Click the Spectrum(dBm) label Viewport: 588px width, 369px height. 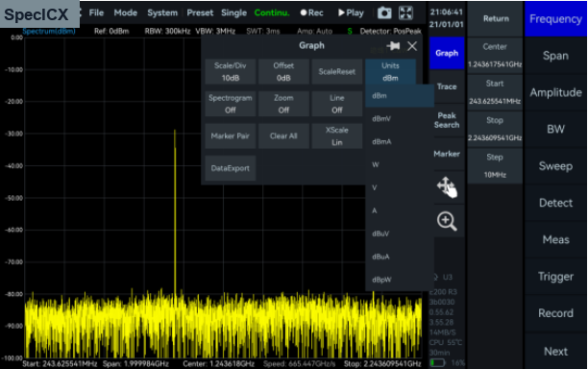pos(49,31)
